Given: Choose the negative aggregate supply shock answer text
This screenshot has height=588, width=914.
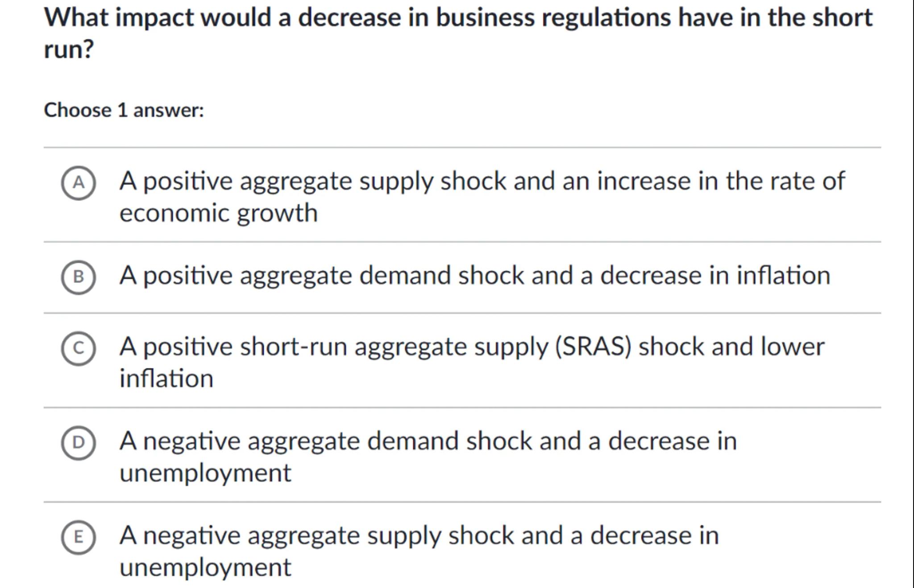Looking at the screenshot, I should point(419,535).
